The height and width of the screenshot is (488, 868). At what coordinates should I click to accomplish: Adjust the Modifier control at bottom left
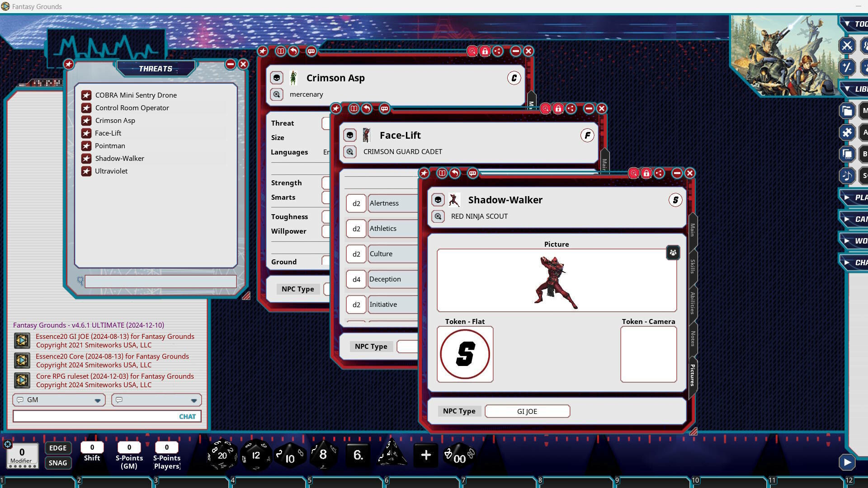point(21,453)
